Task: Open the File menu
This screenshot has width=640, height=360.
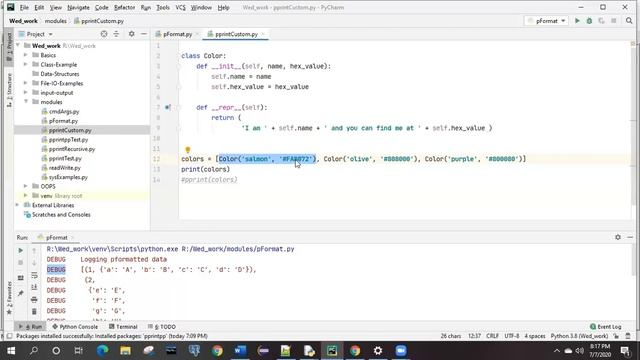Action: click(24, 7)
